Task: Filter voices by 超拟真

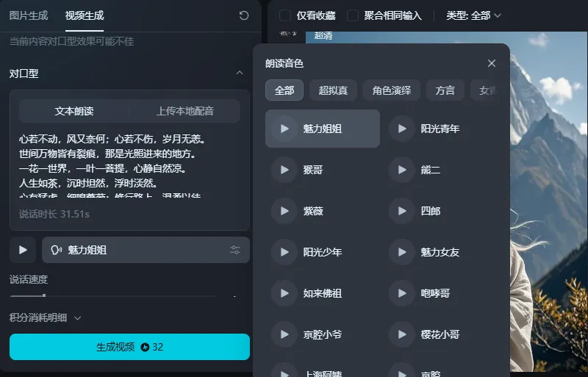Action: click(x=333, y=90)
